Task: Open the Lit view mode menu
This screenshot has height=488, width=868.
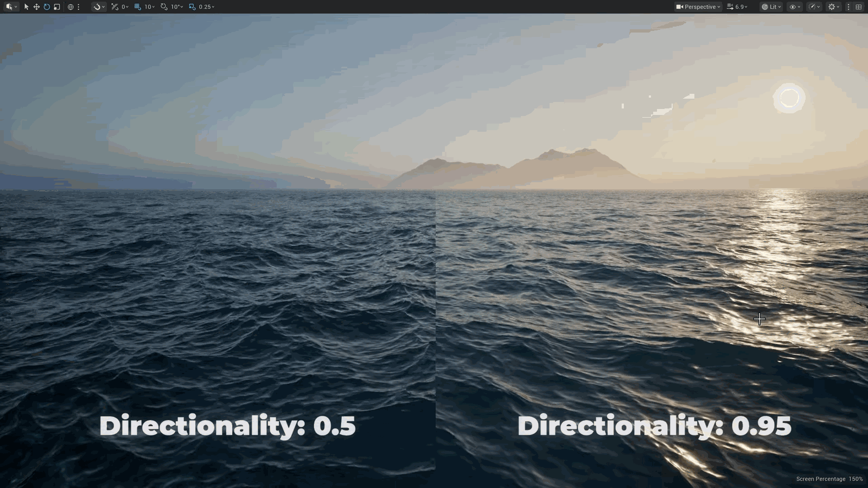Action: [771, 7]
